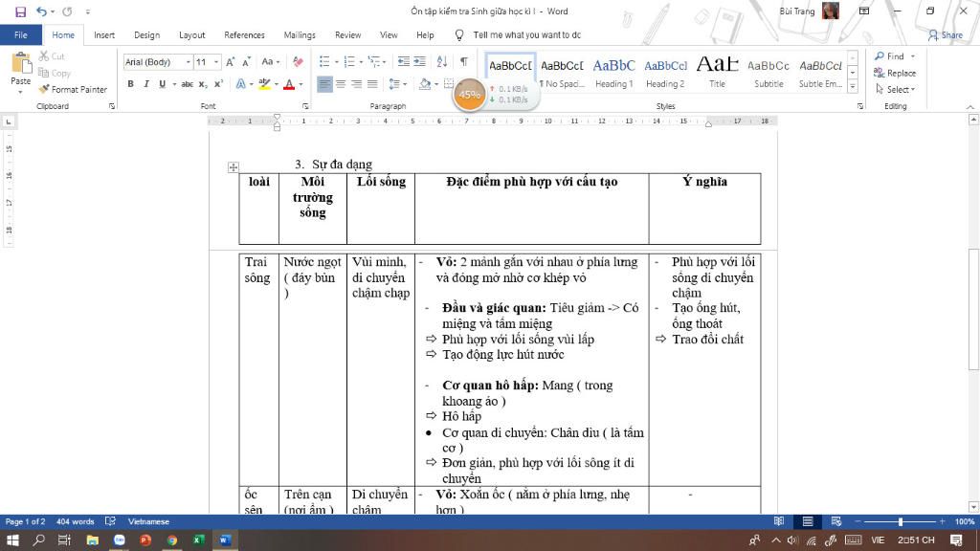980x551 pixels.
Task: Click the Replace button
Action: (x=895, y=73)
